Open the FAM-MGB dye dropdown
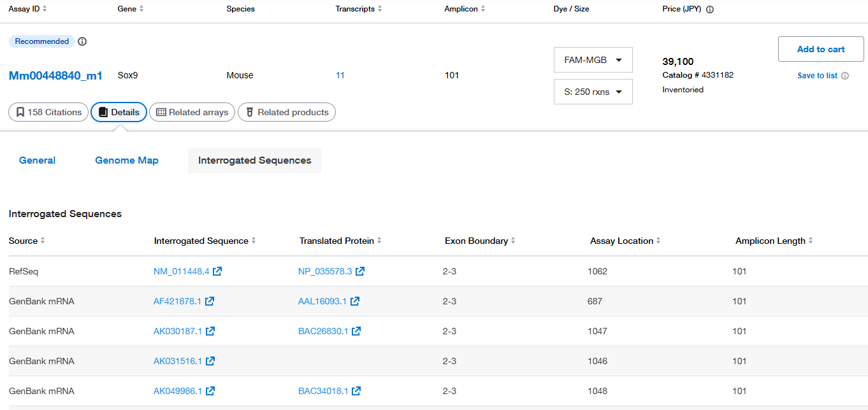 click(593, 60)
